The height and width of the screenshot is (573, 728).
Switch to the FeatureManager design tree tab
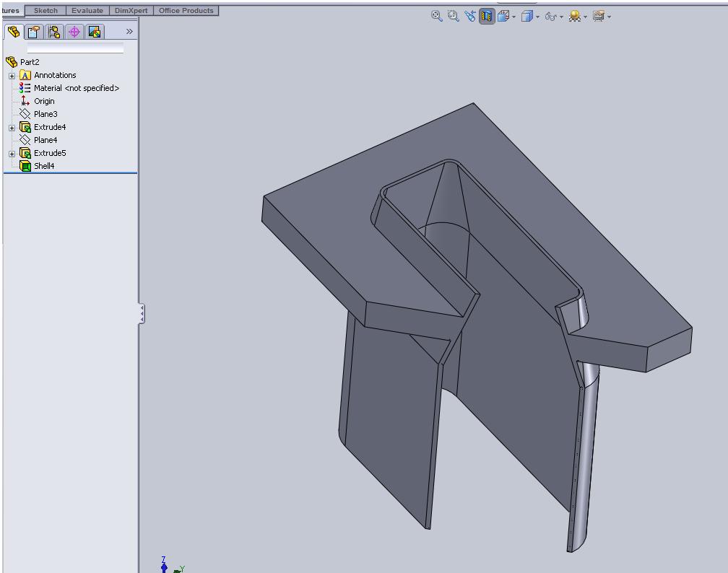click(14, 32)
